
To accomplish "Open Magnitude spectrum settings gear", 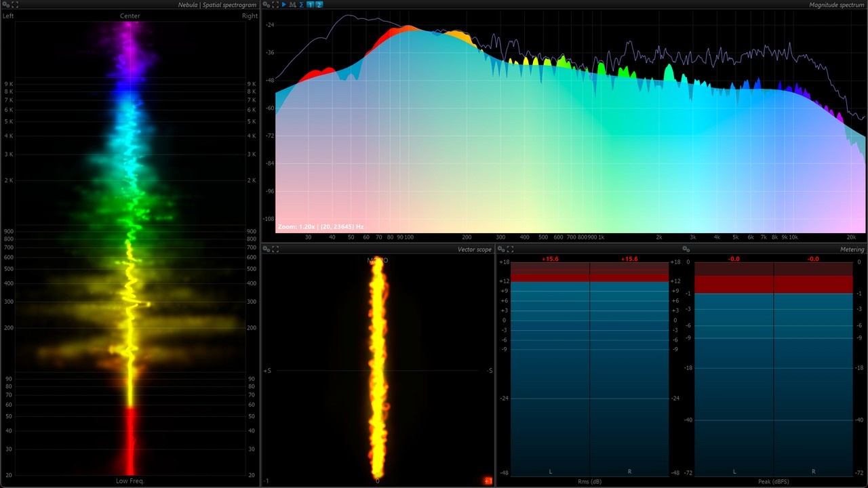I will coord(267,5).
